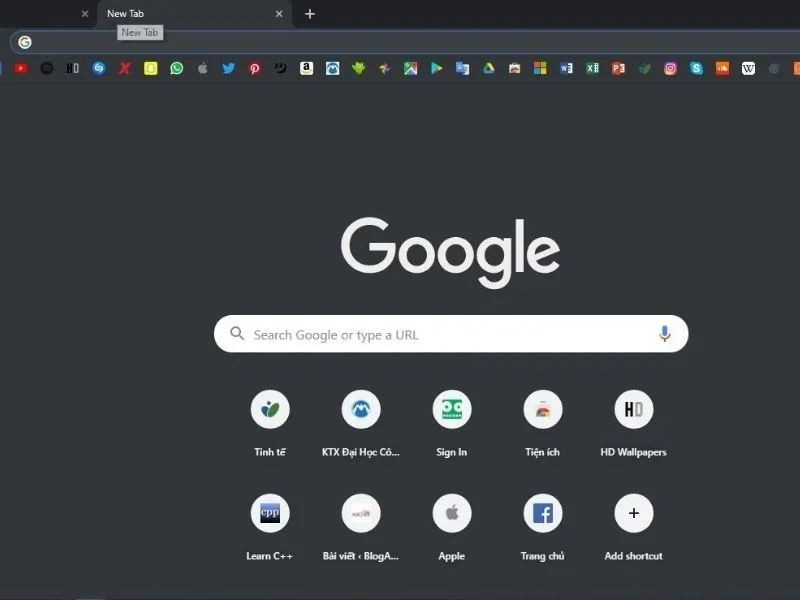This screenshot has width=800, height=600.
Task: Open the Amazon bookmark
Action: coord(306,68)
